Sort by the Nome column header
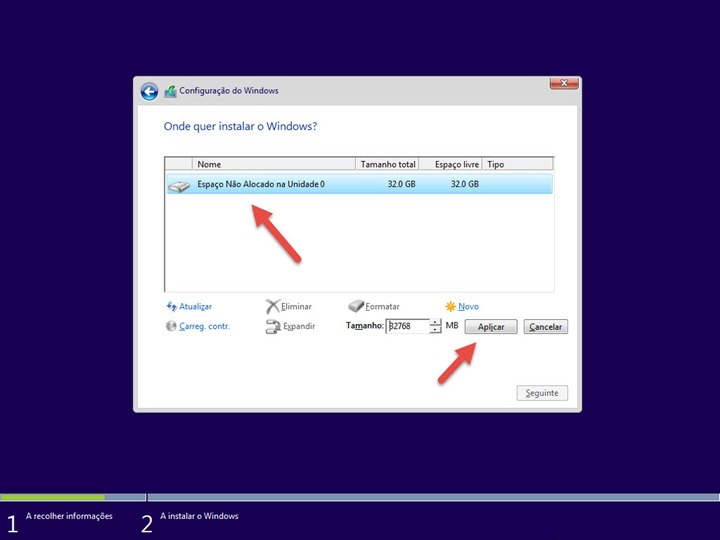The height and width of the screenshot is (540, 720). click(274, 164)
